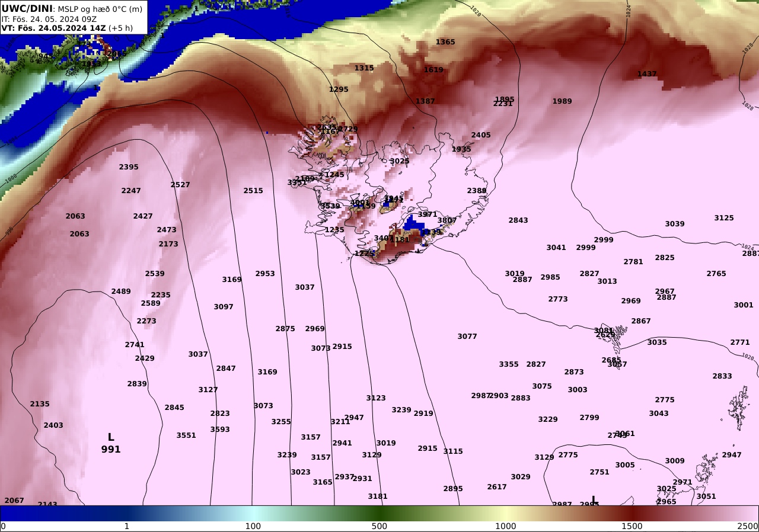Click the height value 1365
Image resolution: width=759 pixels, height=532 pixels.
click(445, 42)
